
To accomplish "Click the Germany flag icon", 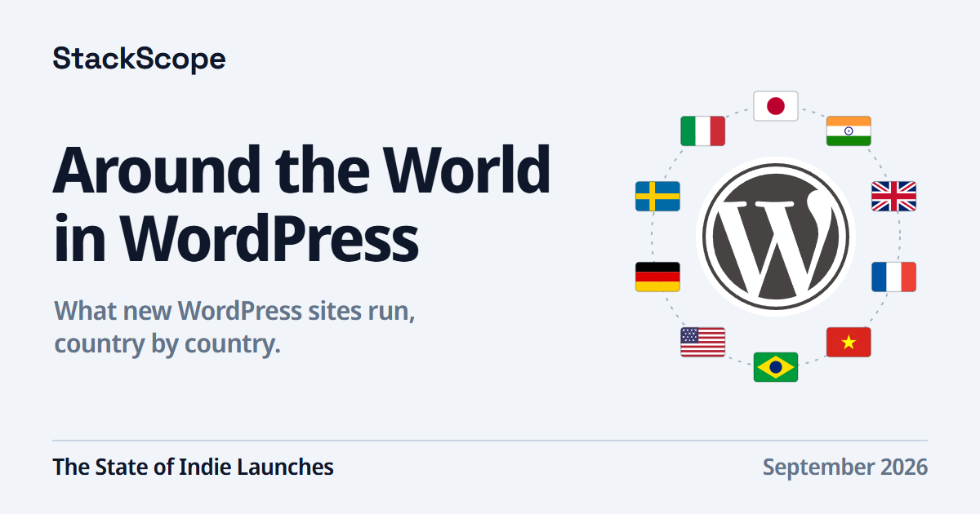I will [657, 277].
